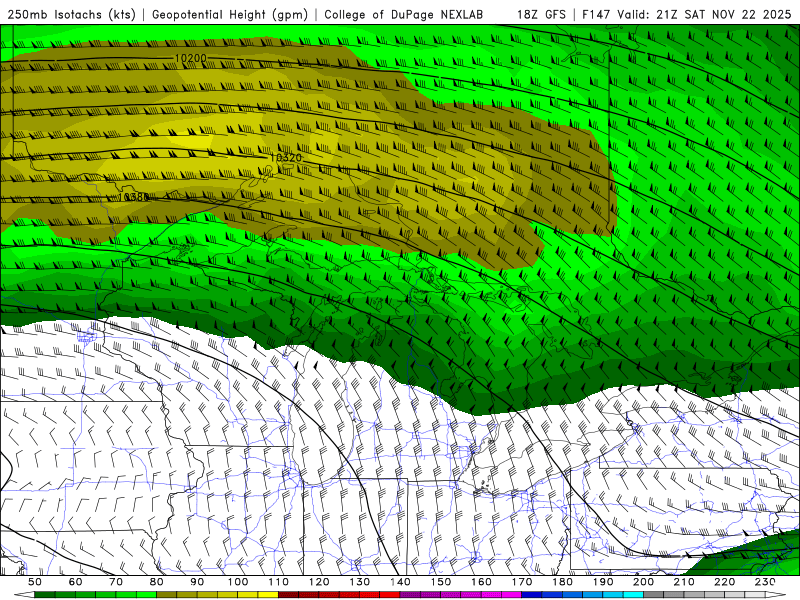Pick the purple swatch starting at 140

pos(410,595)
